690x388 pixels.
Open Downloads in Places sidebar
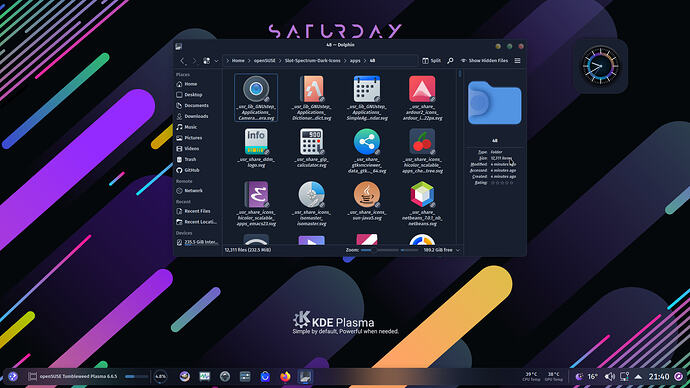coord(197,116)
